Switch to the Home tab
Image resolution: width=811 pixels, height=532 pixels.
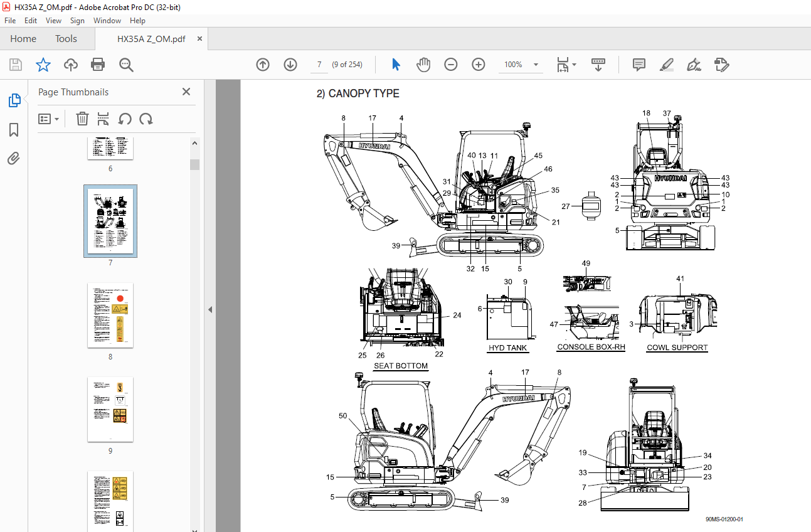(23, 39)
